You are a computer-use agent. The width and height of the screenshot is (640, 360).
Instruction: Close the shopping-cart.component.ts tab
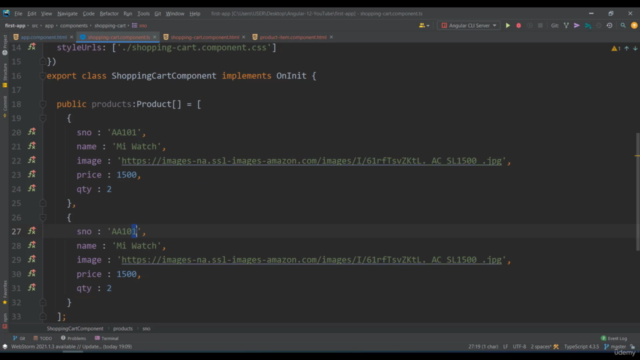pyautogui.click(x=155, y=37)
